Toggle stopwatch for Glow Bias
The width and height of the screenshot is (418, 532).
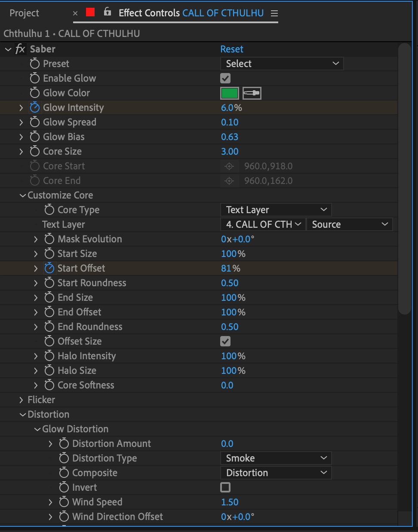35,137
